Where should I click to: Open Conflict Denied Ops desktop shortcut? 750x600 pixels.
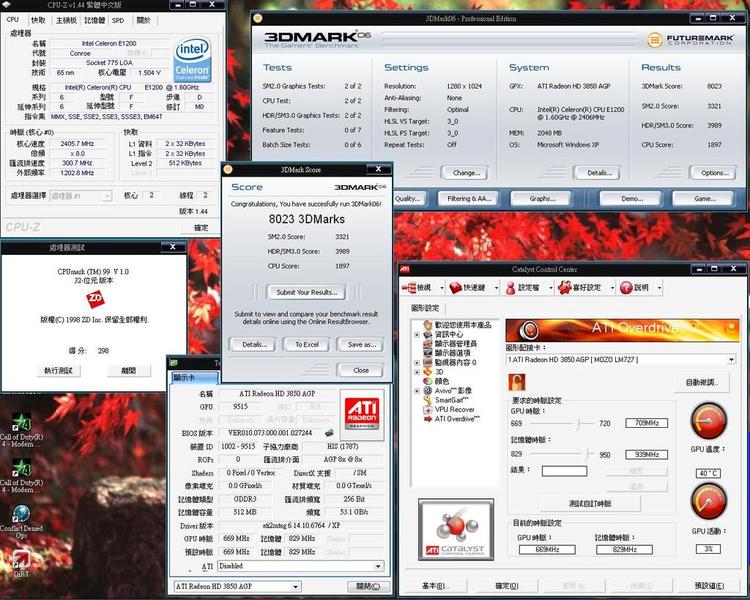pos(21,521)
